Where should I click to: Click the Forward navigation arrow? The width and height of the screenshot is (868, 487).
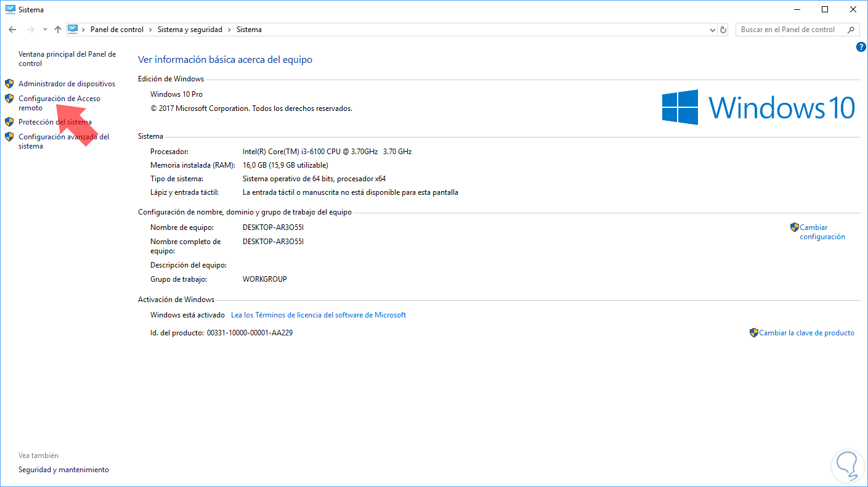[30, 30]
